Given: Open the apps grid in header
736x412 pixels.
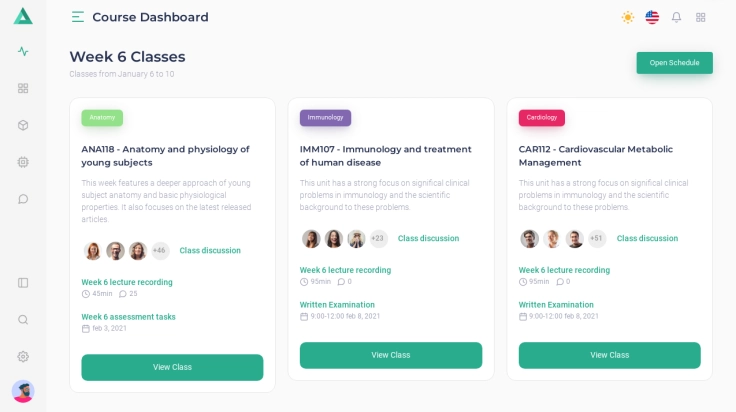Looking at the screenshot, I should click(701, 17).
